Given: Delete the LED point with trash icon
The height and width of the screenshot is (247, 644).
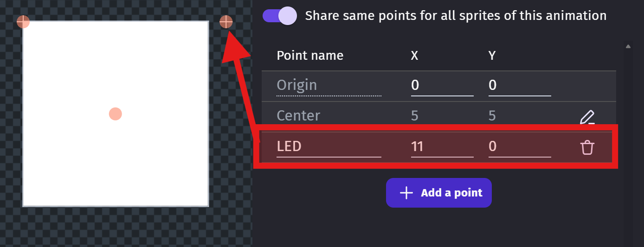Looking at the screenshot, I should point(587,147).
